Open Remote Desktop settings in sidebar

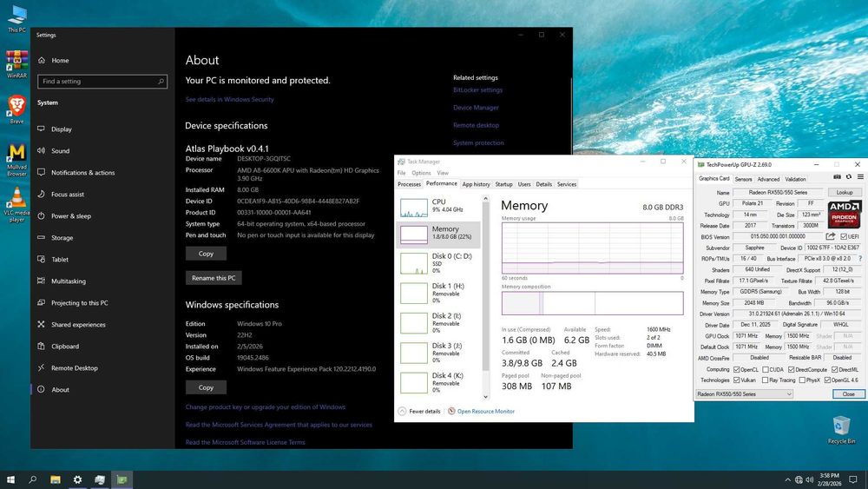click(74, 367)
